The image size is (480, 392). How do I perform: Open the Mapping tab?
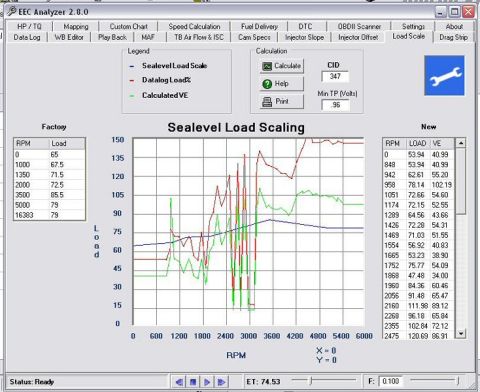point(76,26)
